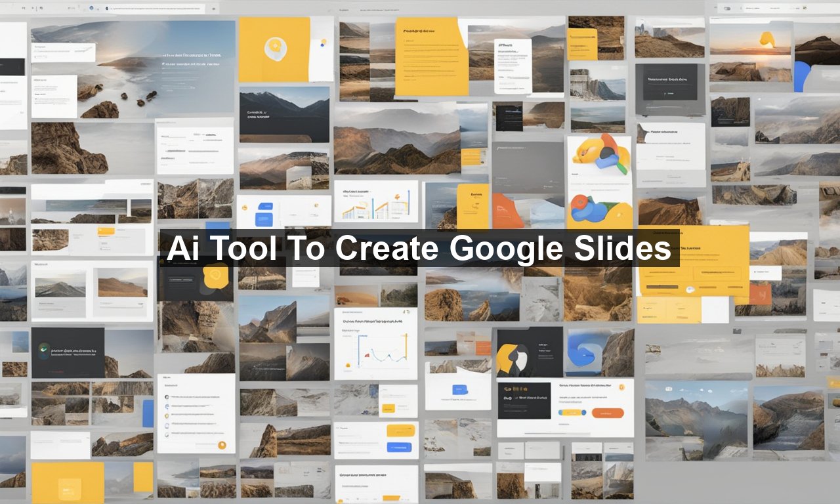Open the line graph slide thumbnail
The height and width of the screenshot is (504, 840).
click(x=376, y=343)
